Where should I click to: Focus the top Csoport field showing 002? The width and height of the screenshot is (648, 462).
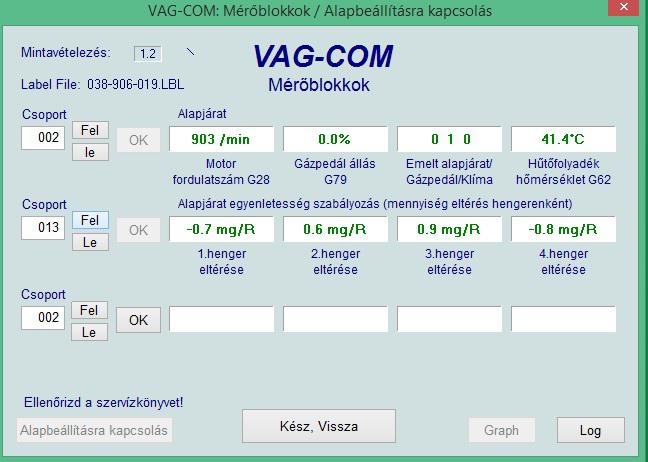[43, 138]
